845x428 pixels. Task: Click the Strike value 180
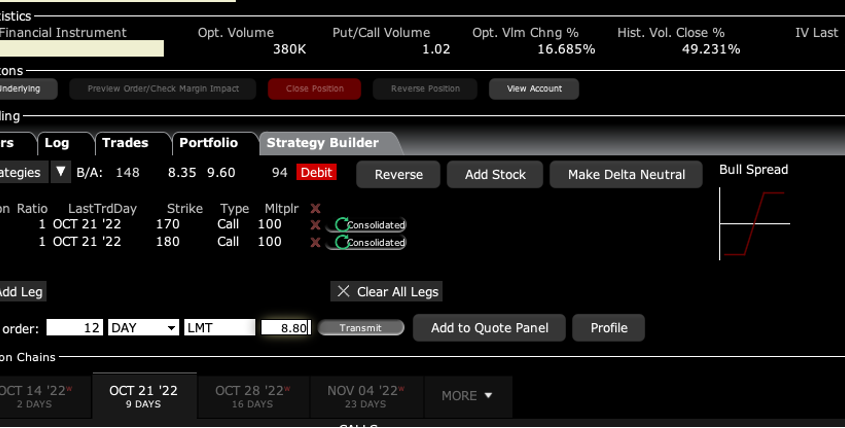click(x=168, y=241)
